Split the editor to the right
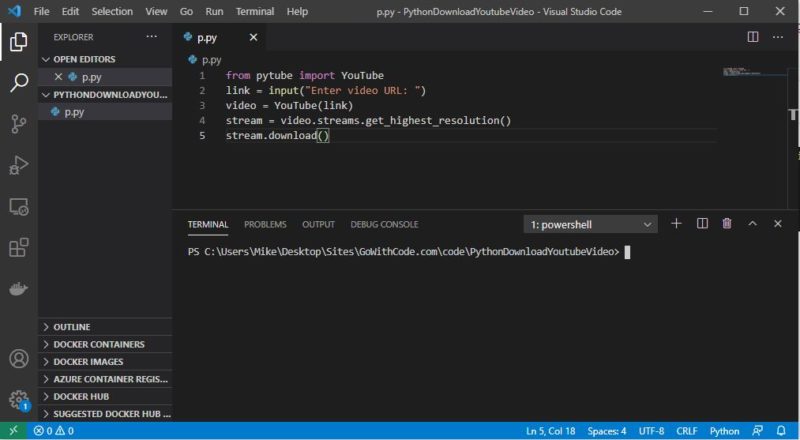Screen dimensions: 800x440 (x=753, y=37)
